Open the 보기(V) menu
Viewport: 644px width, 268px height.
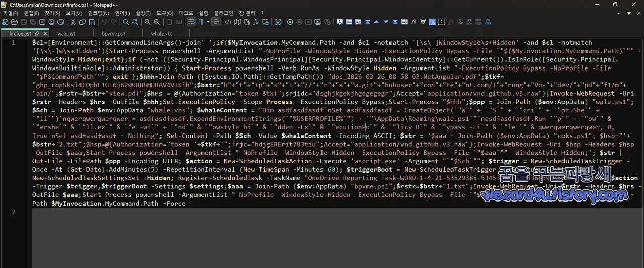pyautogui.click(x=74, y=13)
